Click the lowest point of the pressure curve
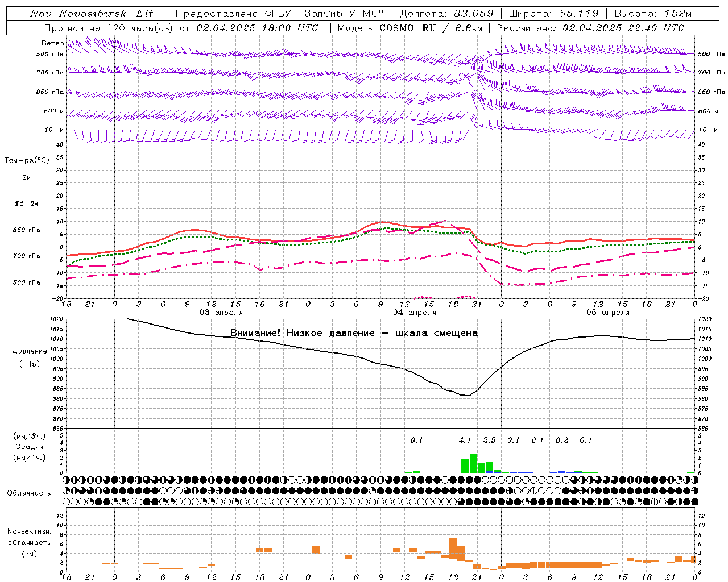 (x=468, y=395)
